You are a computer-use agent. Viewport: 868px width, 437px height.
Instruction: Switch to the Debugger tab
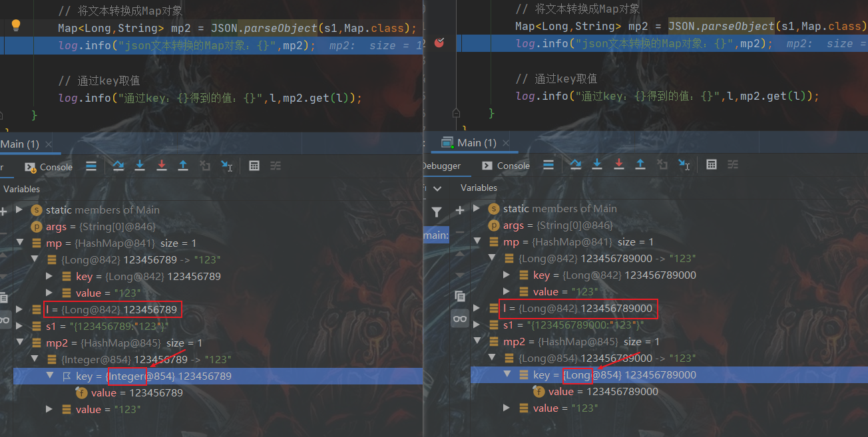pos(441,166)
